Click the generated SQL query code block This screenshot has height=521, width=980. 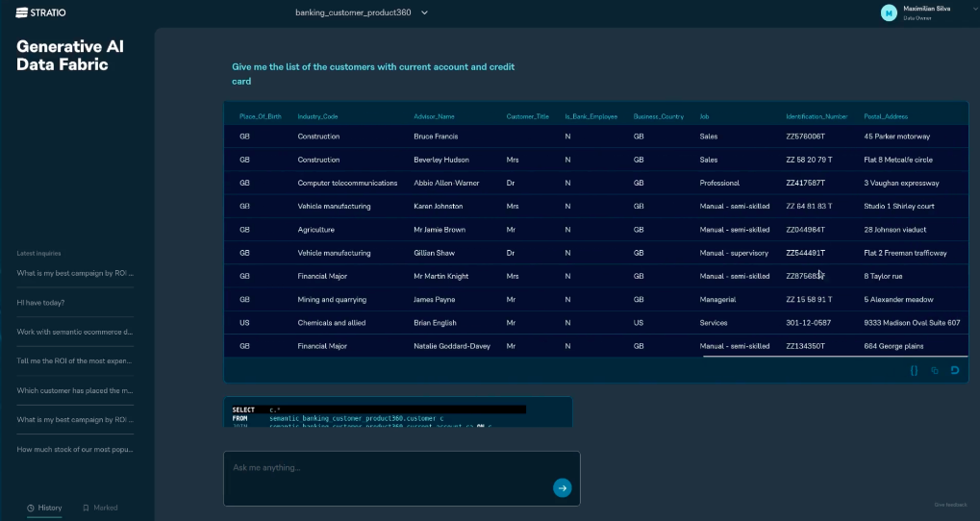point(397,413)
